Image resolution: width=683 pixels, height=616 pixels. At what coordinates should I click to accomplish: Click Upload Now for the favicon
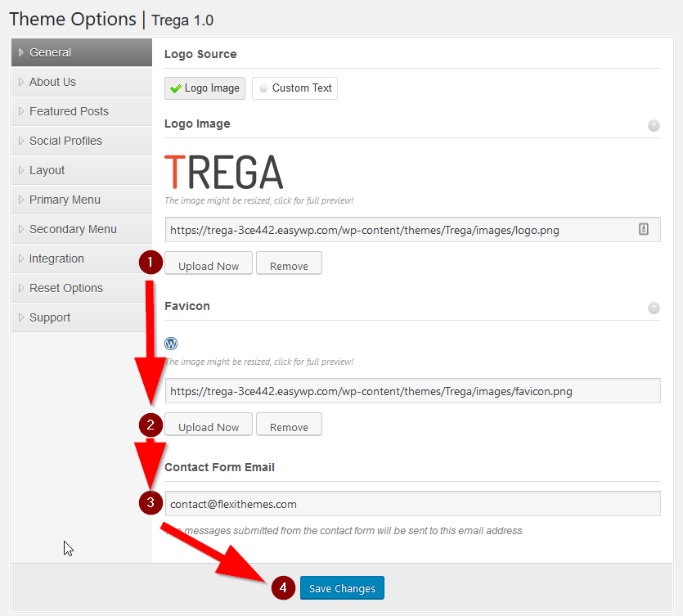209,425
